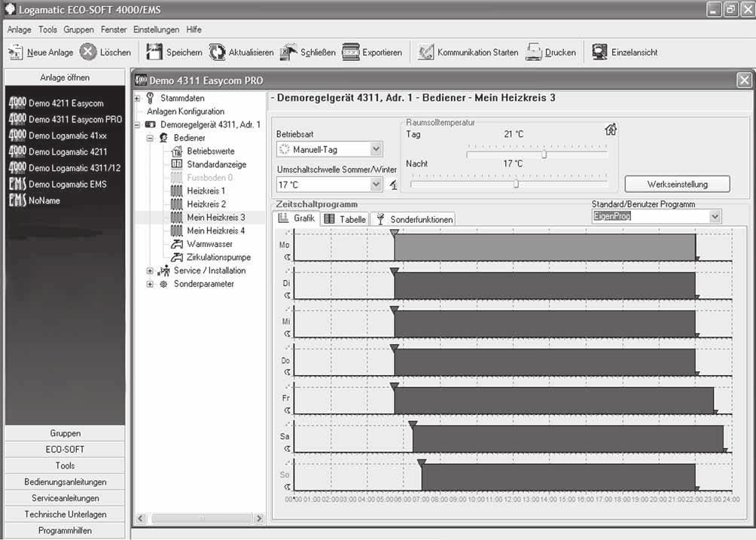Click the Stammdaten key icon
Viewport: 756px width, 540px height.
click(150, 98)
